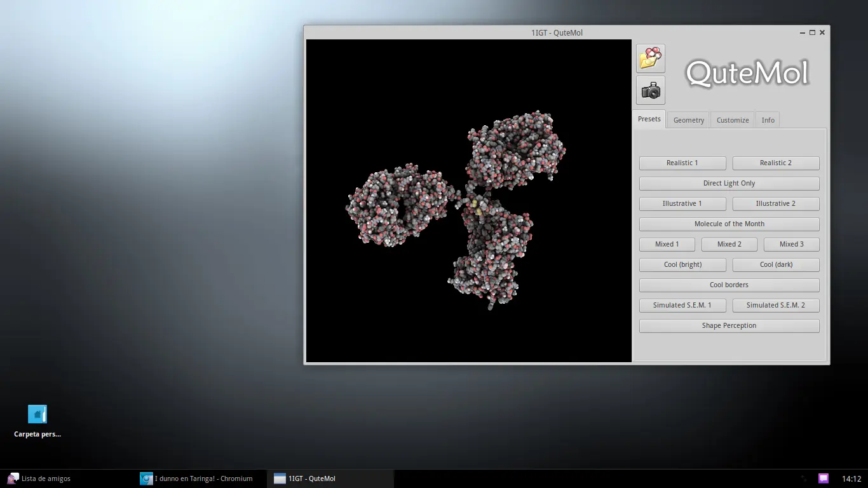Apply the Realistic 1 preset
868x488 pixels.
point(682,163)
